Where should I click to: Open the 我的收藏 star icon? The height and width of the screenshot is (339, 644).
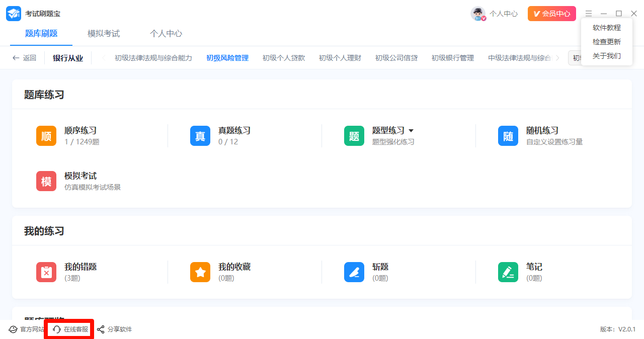[200, 272]
